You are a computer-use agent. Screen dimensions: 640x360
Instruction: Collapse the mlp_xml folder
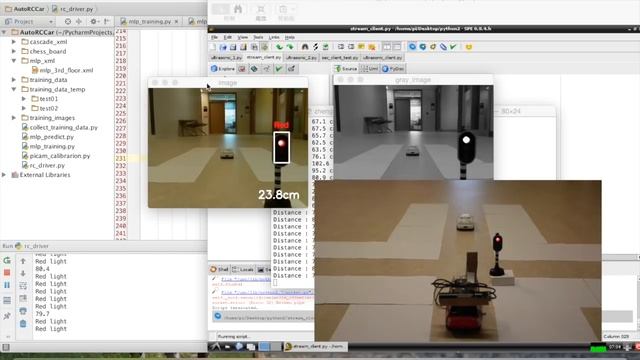[x=14, y=61]
